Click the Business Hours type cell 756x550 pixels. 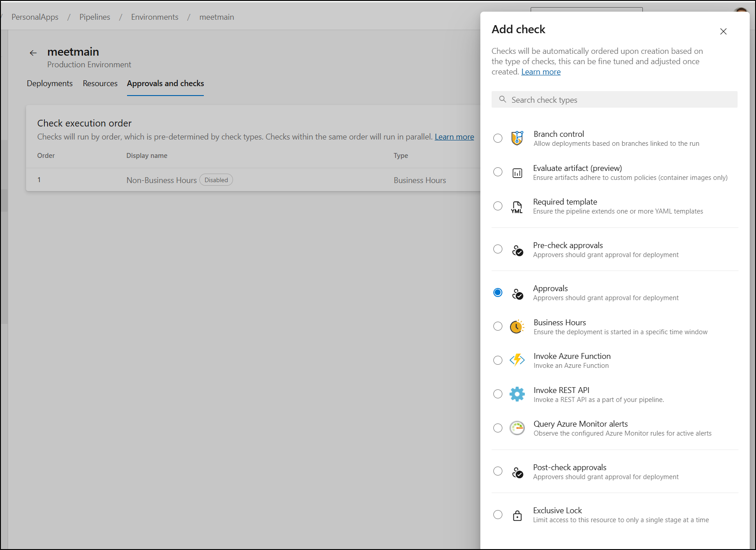(x=420, y=180)
